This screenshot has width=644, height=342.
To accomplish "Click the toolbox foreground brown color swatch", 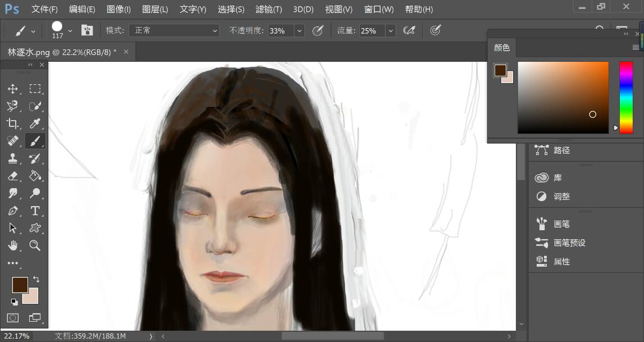I will [19, 284].
